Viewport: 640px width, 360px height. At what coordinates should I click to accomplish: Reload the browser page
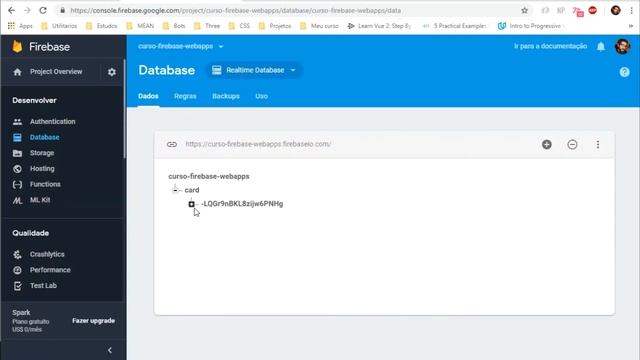43,11
